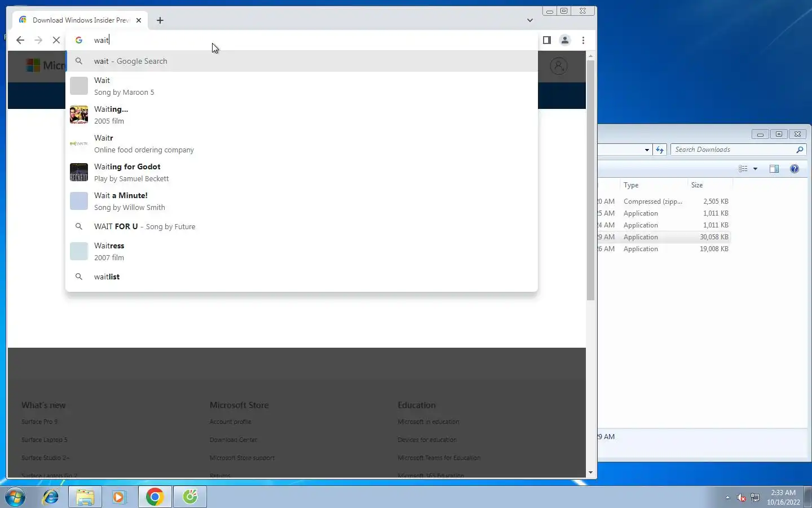Sort Explorer files by Size column
812x508 pixels.
(710, 185)
